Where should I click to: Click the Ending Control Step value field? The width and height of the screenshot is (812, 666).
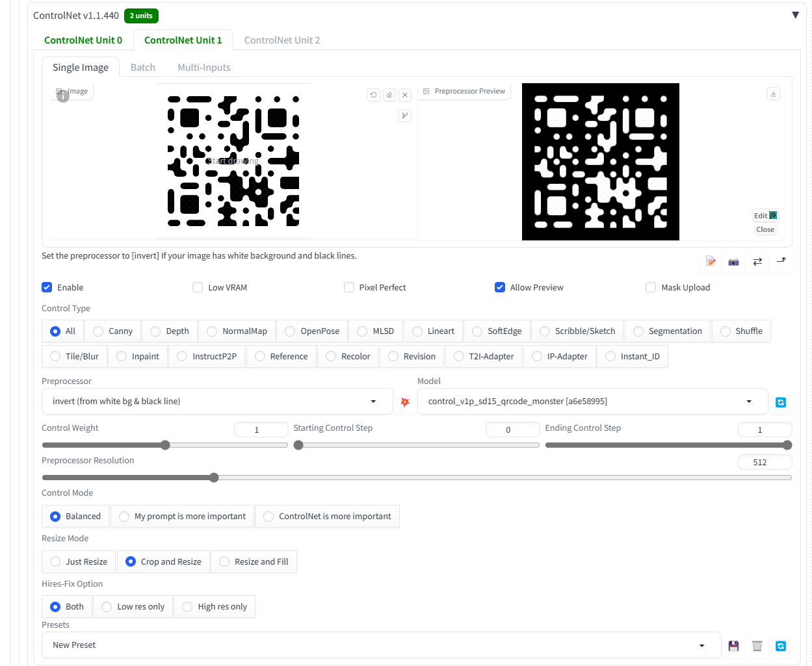[x=765, y=429]
